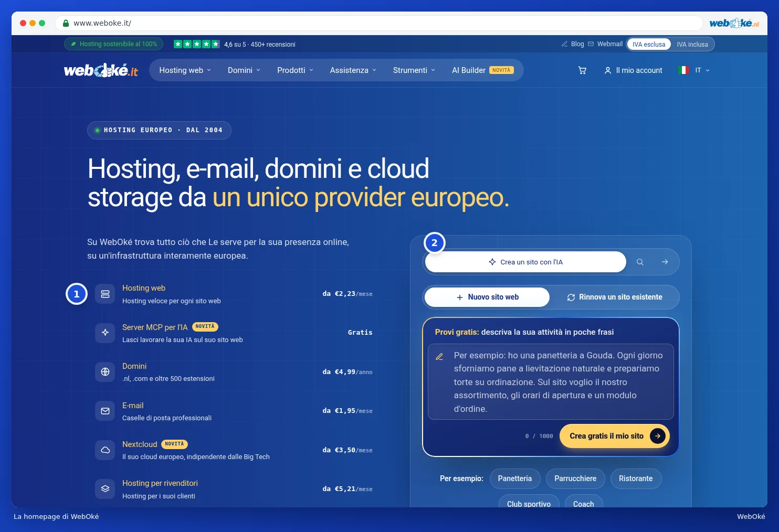Click the WebOké.it logo in navigation
Viewport: 779px width, 532px height.
pyautogui.click(x=101, y=70)
